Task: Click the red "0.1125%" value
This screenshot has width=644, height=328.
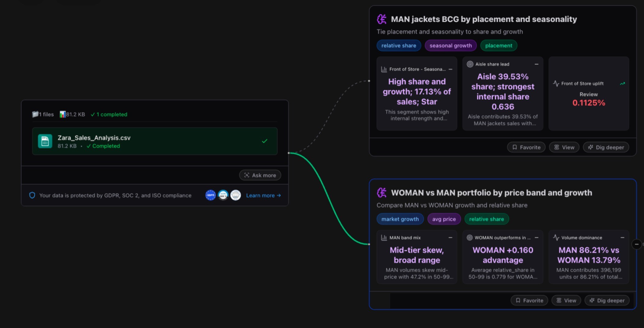Action: coord(589,103)
